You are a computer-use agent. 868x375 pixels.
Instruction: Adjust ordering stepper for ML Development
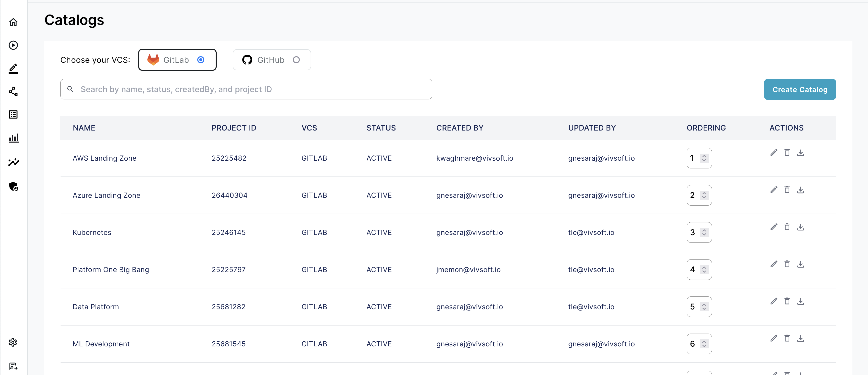tap(704, 344)
